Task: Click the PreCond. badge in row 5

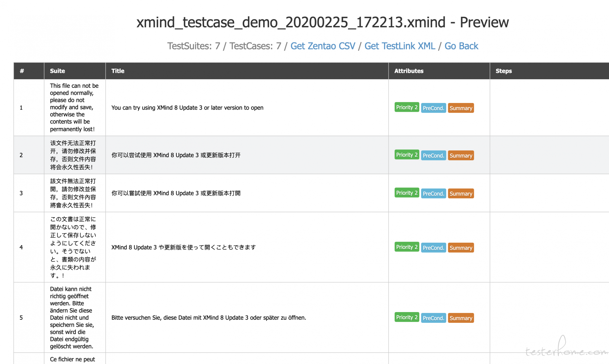Action: point(433,318)
